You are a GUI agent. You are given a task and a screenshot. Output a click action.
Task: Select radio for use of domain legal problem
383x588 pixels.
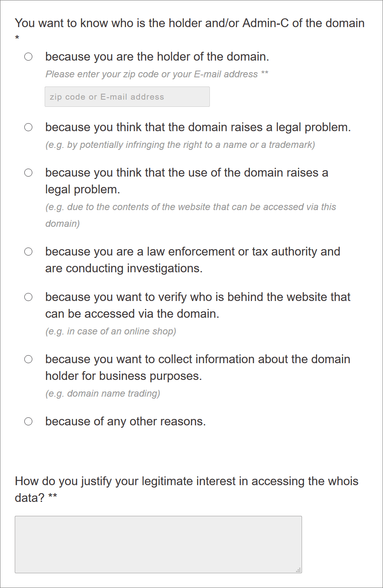coord(28,173)
